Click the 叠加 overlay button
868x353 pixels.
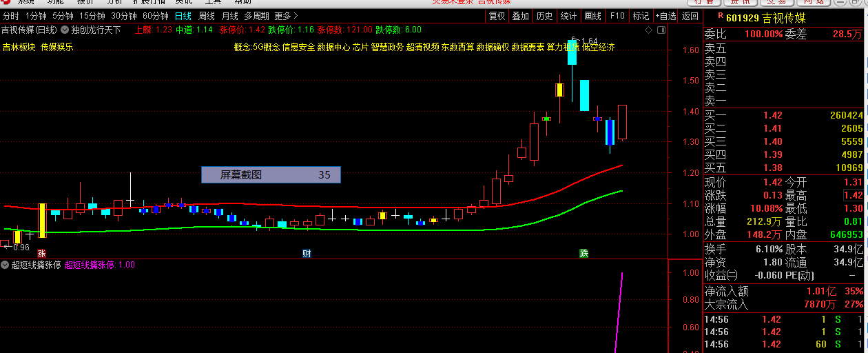[x=521, y=16]
